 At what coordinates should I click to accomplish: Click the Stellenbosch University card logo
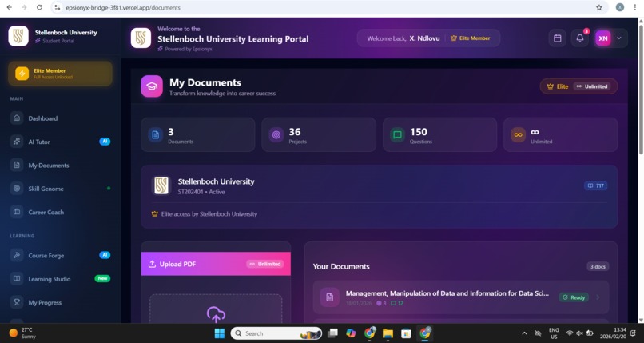(161, 185)
